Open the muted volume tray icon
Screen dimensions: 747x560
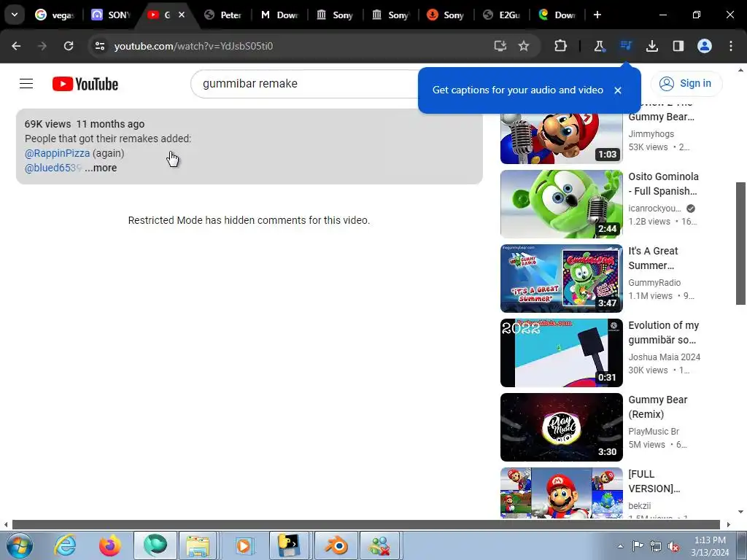(673, 546)
